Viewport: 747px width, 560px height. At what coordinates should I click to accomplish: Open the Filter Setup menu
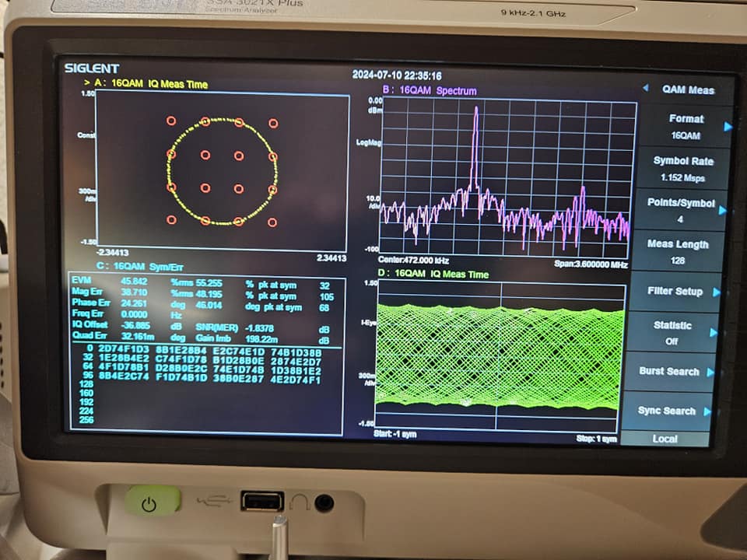675,292
